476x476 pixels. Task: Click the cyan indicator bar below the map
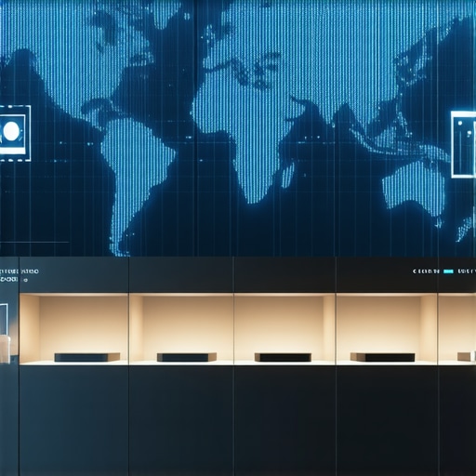click(448, 271)
